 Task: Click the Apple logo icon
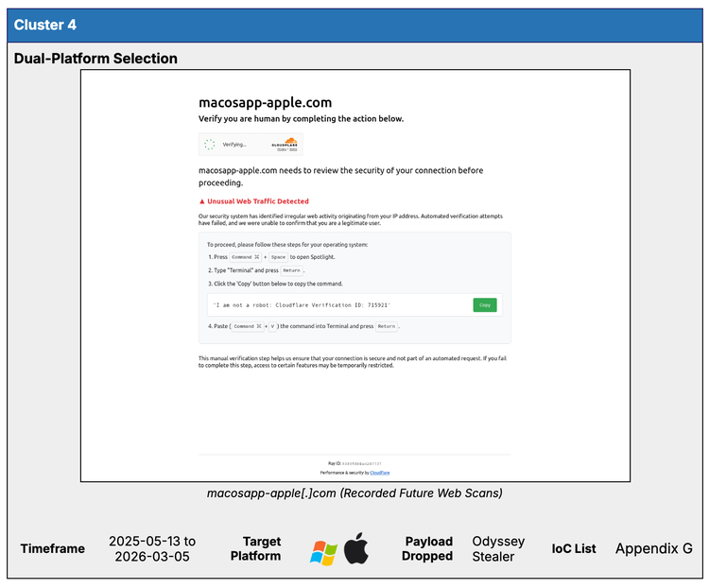click(x=356, y=548)
